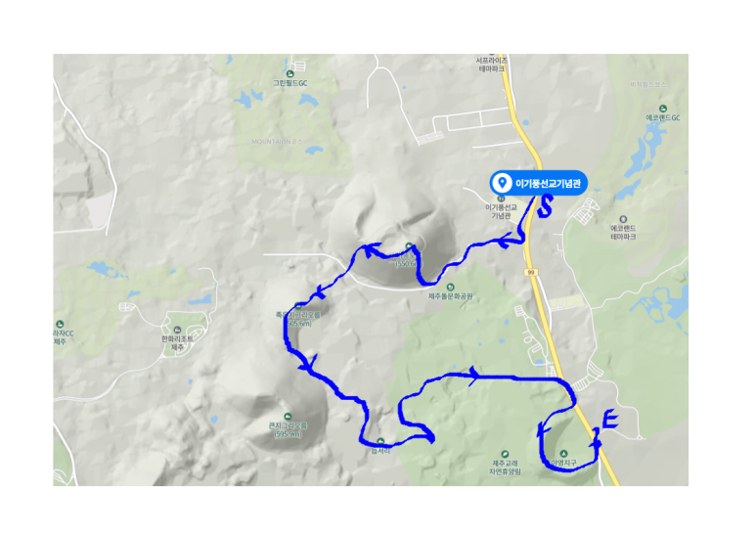756x534 pixels.
Task: Select the 족은지그리오름 peak label
Action: [x=297, y=314]
